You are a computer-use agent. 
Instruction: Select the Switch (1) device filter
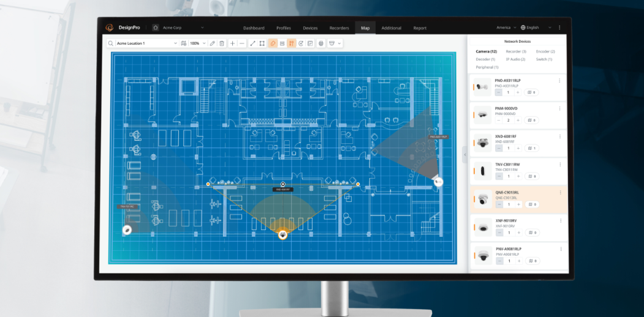click(544, 59)
